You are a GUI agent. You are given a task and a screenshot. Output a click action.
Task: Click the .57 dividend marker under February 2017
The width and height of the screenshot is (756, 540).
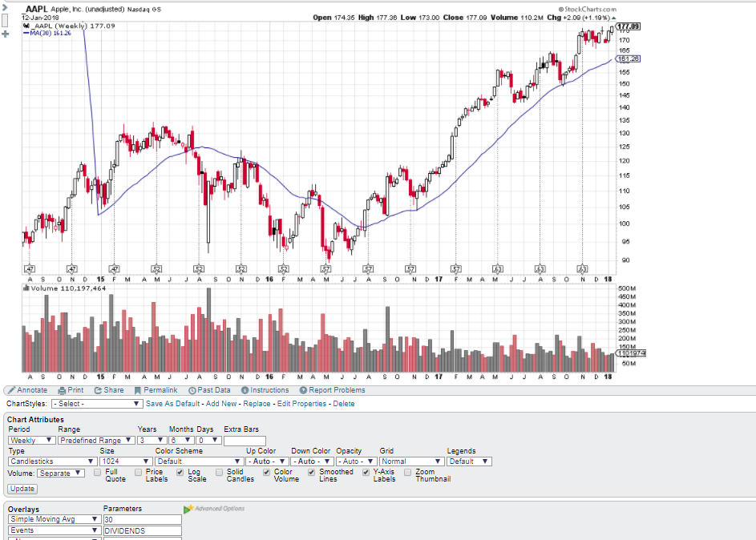(455, 268)
